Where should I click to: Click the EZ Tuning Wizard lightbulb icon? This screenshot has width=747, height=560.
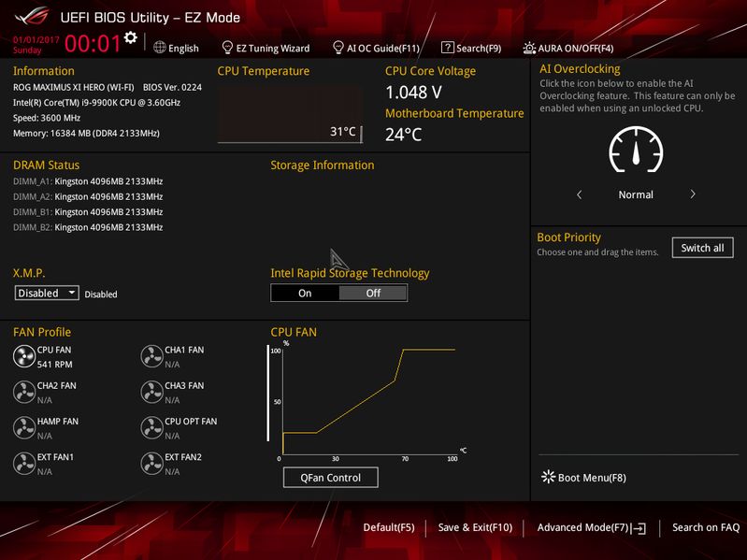[227, 48]
